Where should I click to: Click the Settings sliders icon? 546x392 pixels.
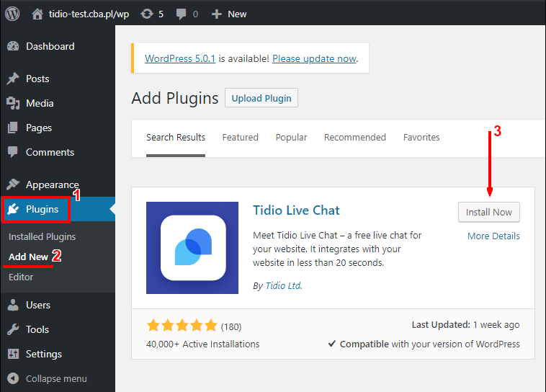13,354
